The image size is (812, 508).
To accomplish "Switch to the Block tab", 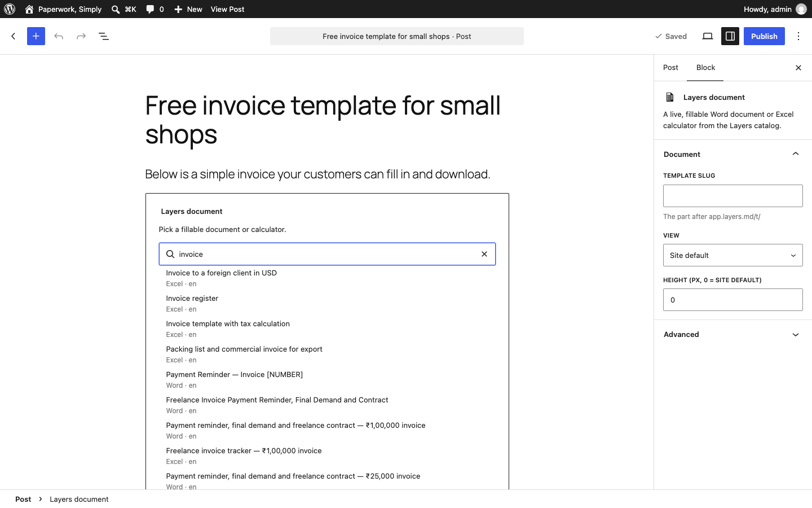I will (705, 68).
